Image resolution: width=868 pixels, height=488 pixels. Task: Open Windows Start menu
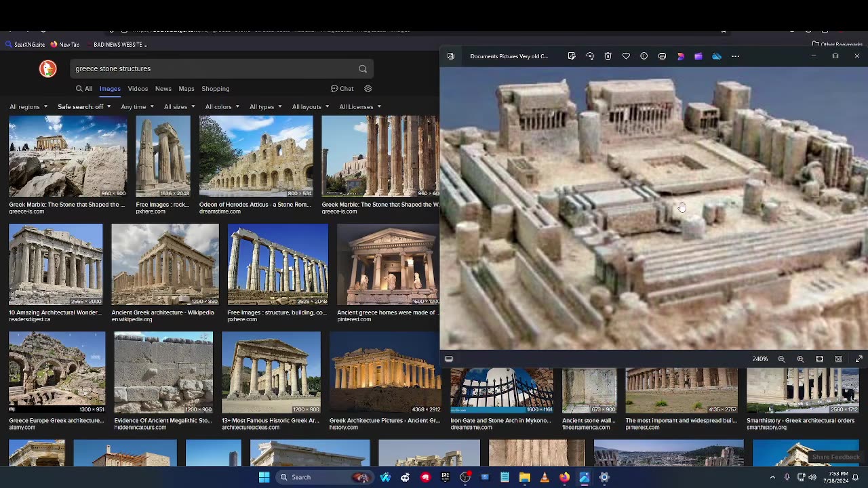click(264, 477)
